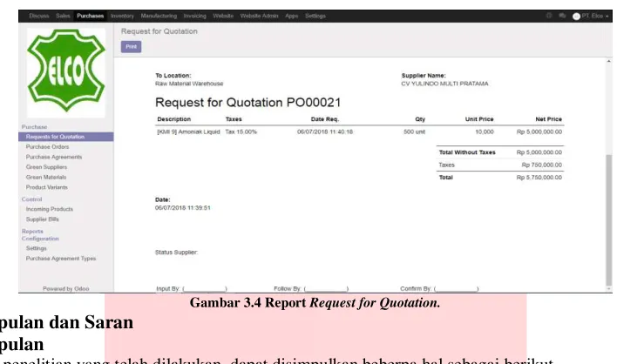
Task: Click the 'Input By' signature line
Action: click(x=192, y=289)
